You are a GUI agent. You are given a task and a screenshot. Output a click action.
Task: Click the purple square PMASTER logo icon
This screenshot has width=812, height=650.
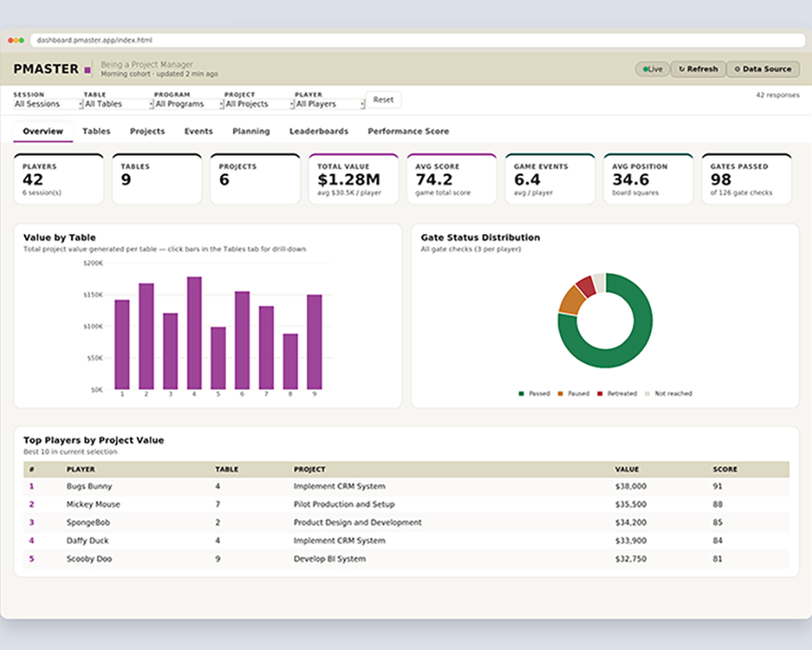88,70
